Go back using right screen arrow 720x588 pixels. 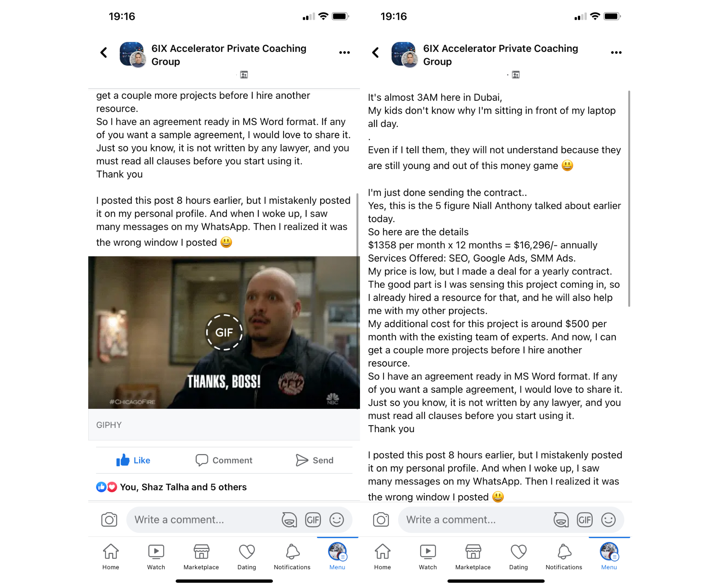[x=376, y=53]
